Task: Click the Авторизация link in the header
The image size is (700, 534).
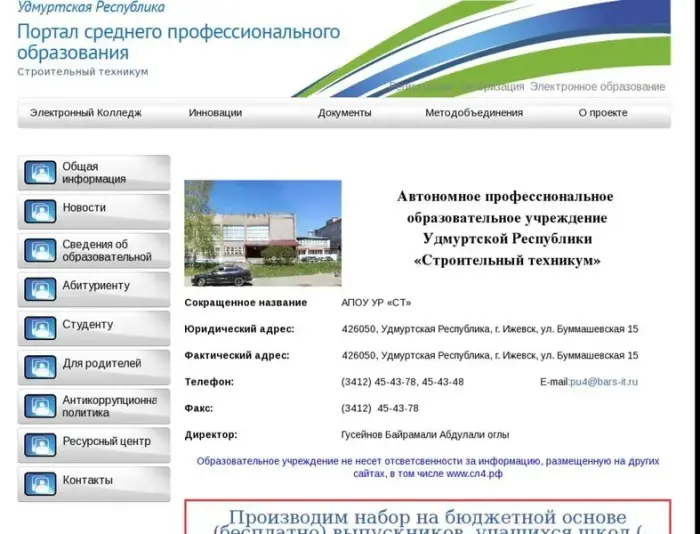Action: point(491,87)
